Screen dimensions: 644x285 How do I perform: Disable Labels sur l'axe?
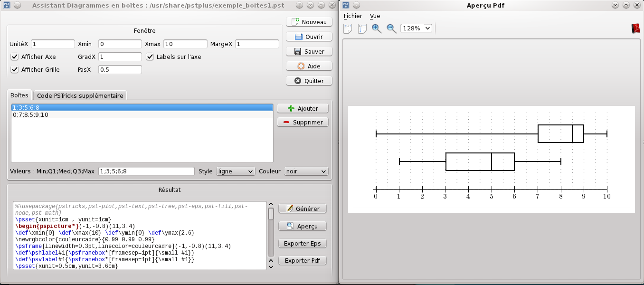pos(150,57)
